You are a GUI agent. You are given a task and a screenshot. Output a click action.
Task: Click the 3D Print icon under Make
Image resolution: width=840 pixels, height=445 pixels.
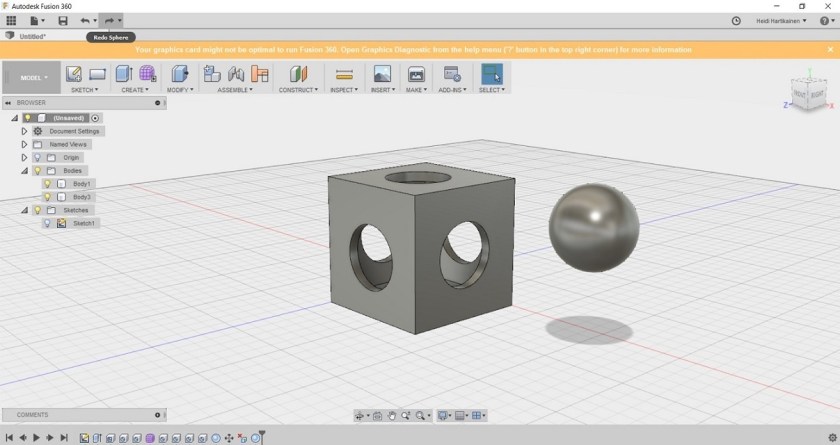click(x=416, y=74)
